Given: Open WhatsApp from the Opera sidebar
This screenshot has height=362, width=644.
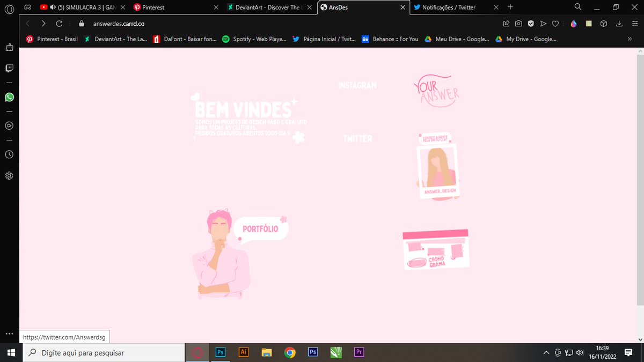Looking at the screenshot, I should (x=9, y=97).
